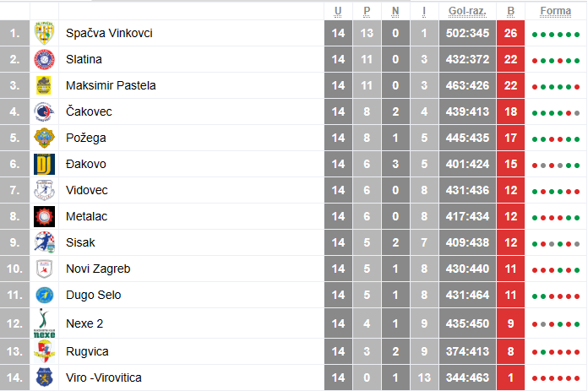Click the Viro-Virovitica club crest

(43, 377)
